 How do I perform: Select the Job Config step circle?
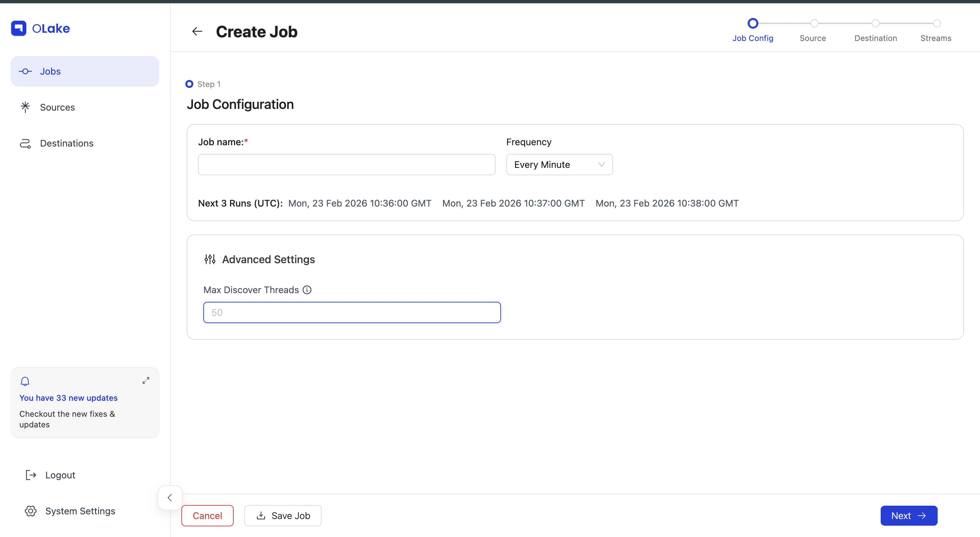[753, 24]
